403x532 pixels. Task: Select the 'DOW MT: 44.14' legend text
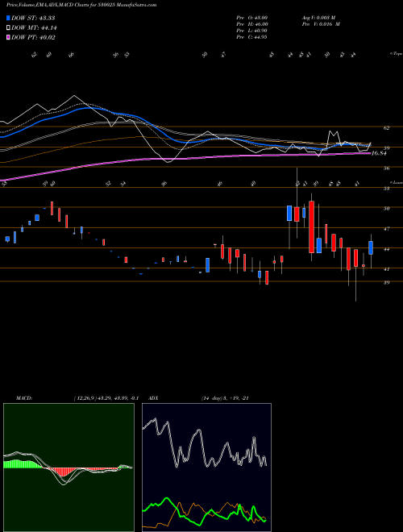34,28
